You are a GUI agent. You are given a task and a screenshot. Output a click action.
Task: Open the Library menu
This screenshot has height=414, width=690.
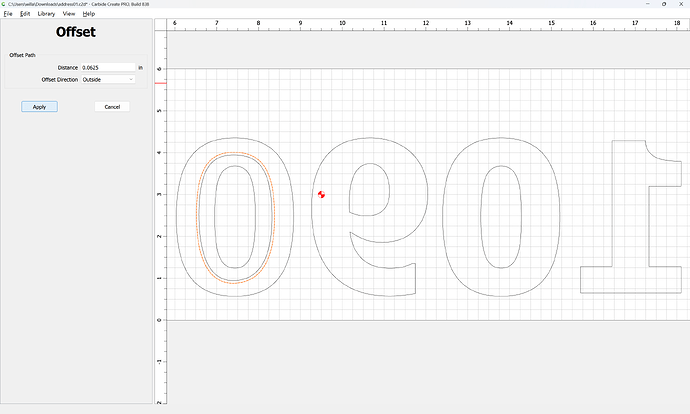(46, 14)
